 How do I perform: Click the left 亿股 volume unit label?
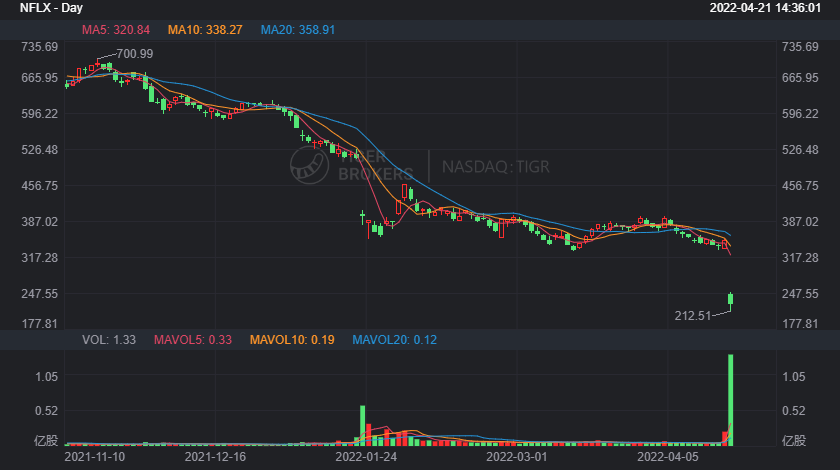(46, 441)
